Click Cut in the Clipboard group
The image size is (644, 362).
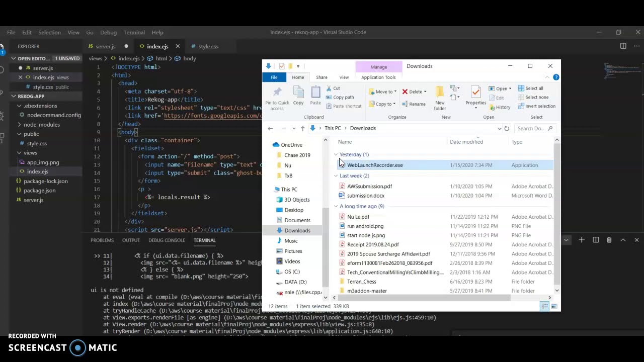pos(333,88)
